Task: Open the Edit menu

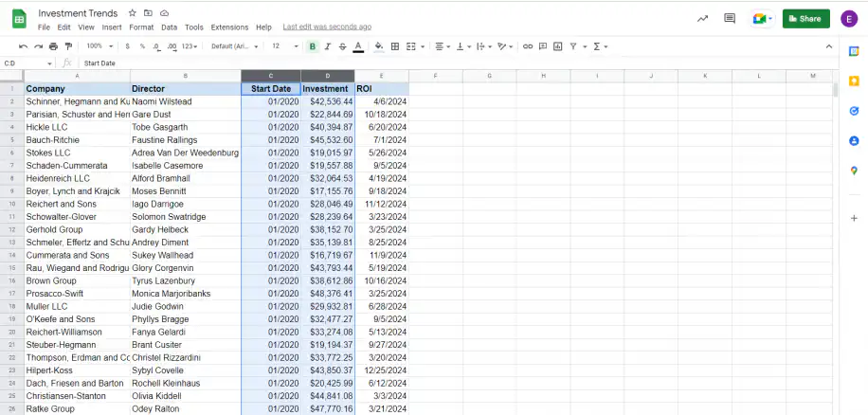Action: click(x=63, y=27)
